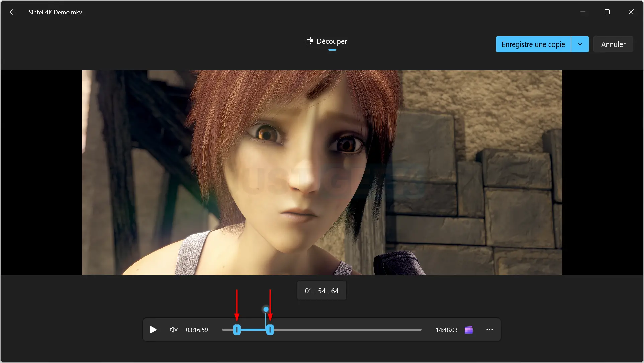This screenshot has width=644, height=363.
Task: Open the more options ellipsis menu
Action: point(490,330)
